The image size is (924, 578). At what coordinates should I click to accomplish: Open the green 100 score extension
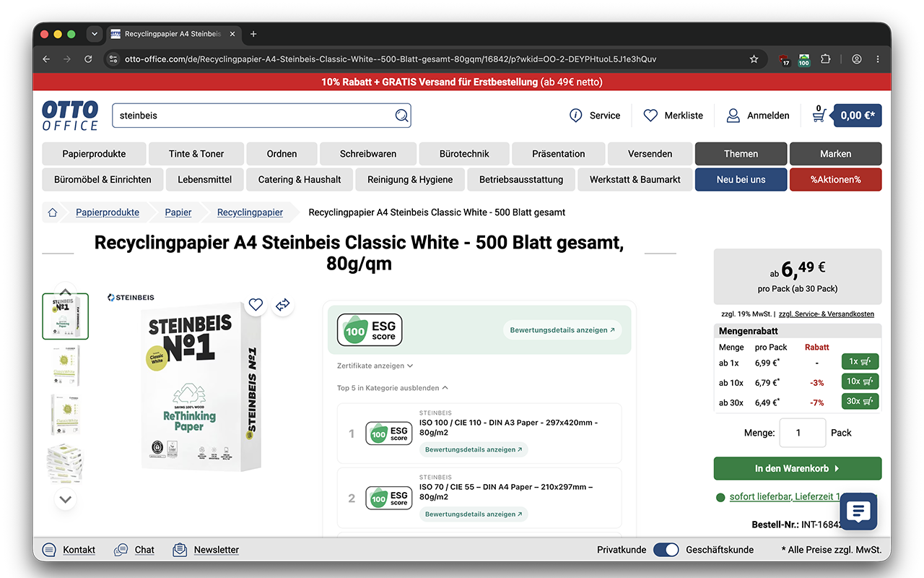click(x=804, y=60)
